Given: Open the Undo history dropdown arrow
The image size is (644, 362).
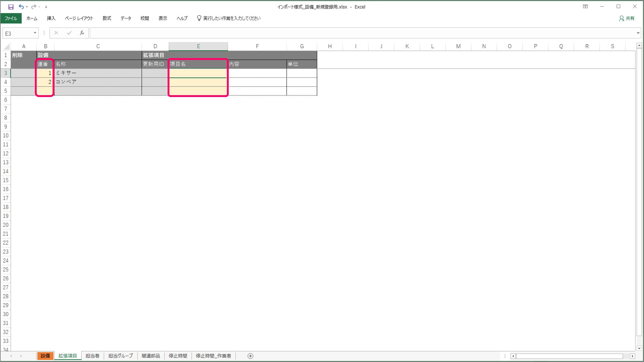Looking at the screenshot, I should 27,7.
